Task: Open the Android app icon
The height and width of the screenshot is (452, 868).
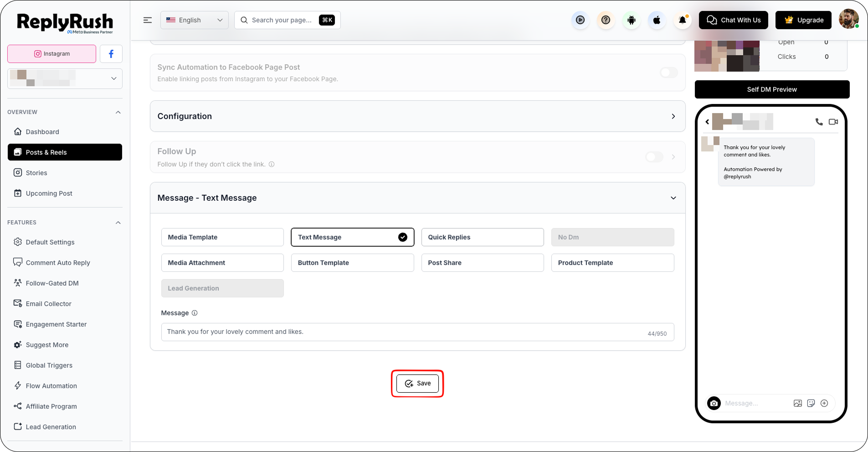Action: [631, 20]
